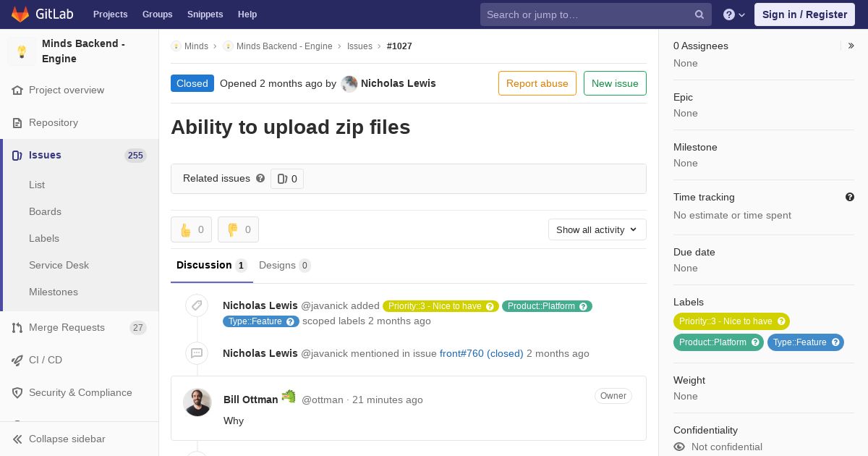Screen dimensions: 868x456
Task: Open the Help question mark menu
Action: pyautogui.click(x=734, y=14)
